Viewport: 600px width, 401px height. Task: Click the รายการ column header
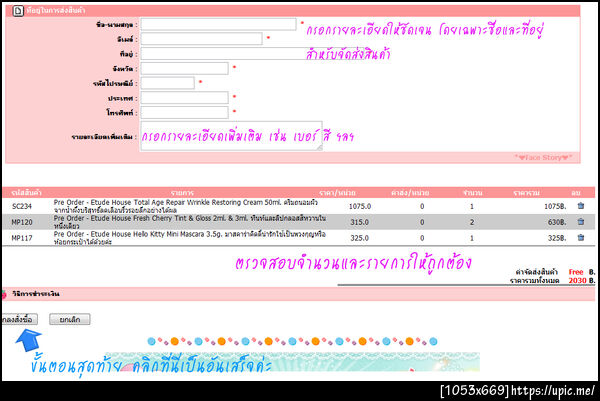(182, 193)
